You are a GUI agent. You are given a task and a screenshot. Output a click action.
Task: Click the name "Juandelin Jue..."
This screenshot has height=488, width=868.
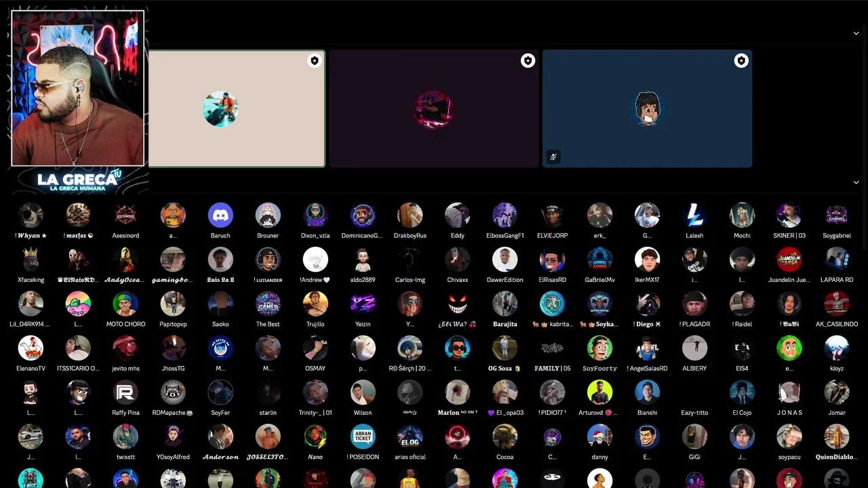click(x=789, y=280)
